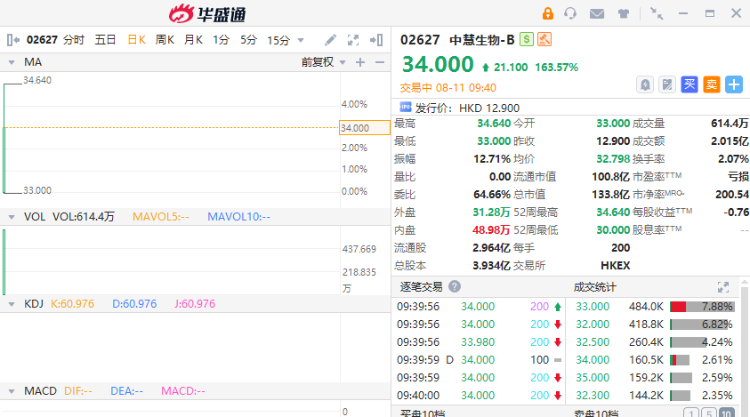Viewport: 750px width, 417px height.
Task: Click the green S badge icon
Action: click(527, 39)
